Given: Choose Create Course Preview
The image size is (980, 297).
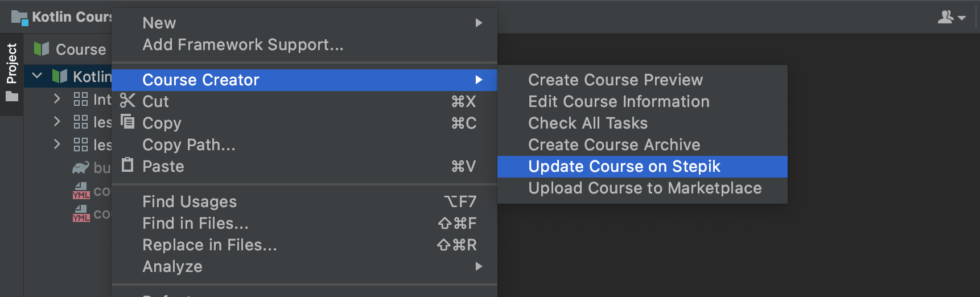Looking at the screenshot, I should click(x=615, y=80).
